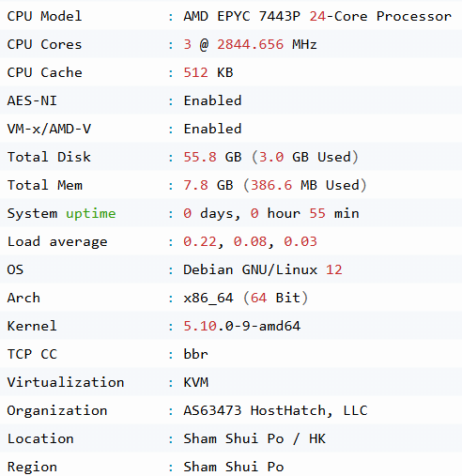The image size is (462, 476).
Task: Click the 'Total Disk' label
Action: [x=49, y=157]
